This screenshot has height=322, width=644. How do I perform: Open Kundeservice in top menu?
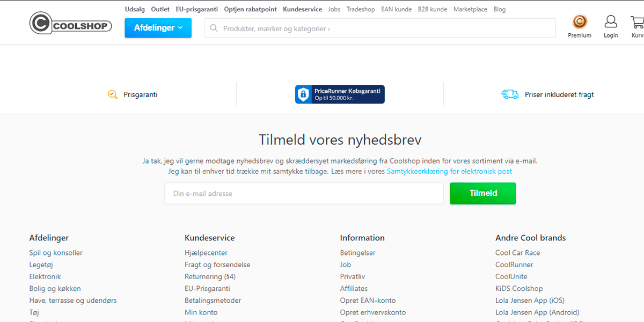(303, 9)
